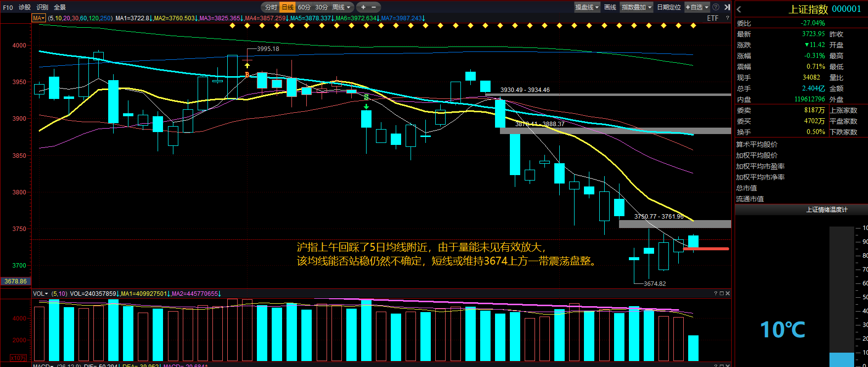Click the sentiment thermometer bar
Screen dimensions: 868x367
(842, 297)
